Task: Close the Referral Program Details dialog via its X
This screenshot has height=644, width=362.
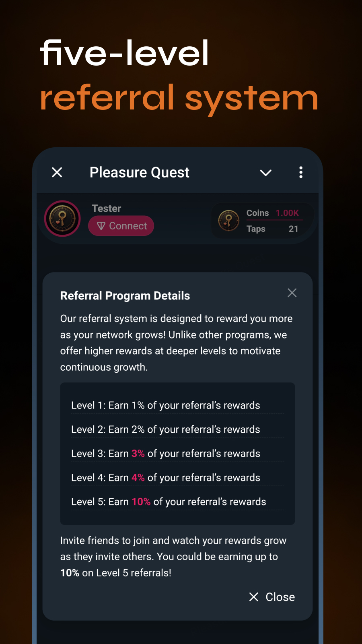Action: click(x=292, y=293)
